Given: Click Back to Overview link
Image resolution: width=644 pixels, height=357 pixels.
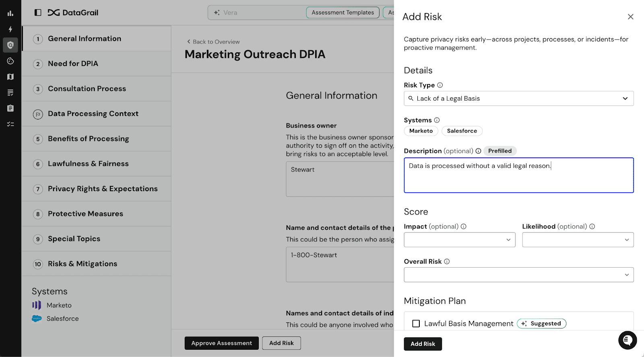Looking at the screenshot, I should 213,42.
